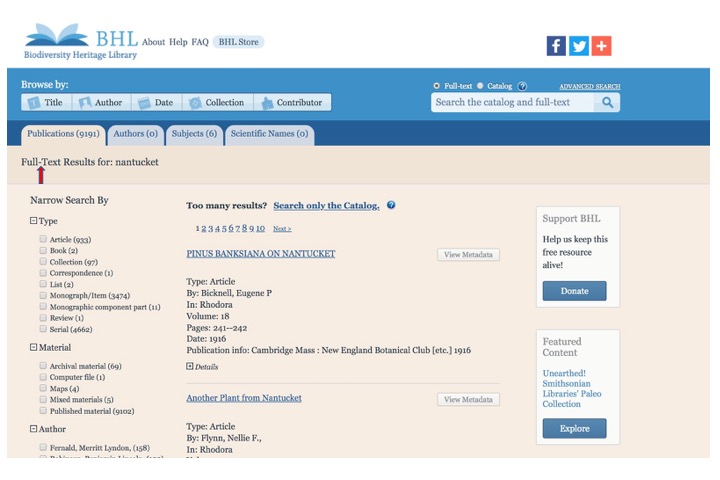
Task: Select the Full-text radio button
Action: (x=436, y=86)
